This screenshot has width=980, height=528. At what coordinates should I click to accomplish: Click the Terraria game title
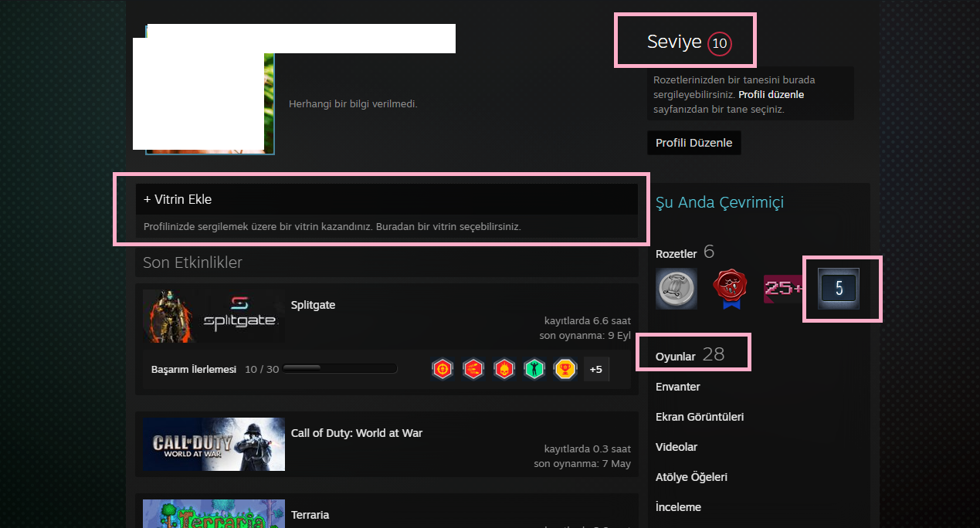coord(310,515)
